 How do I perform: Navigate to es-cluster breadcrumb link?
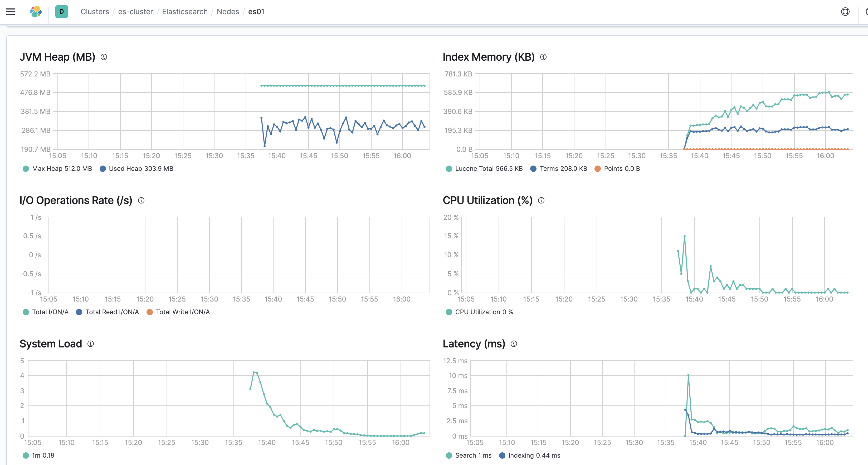coord(135,12)
